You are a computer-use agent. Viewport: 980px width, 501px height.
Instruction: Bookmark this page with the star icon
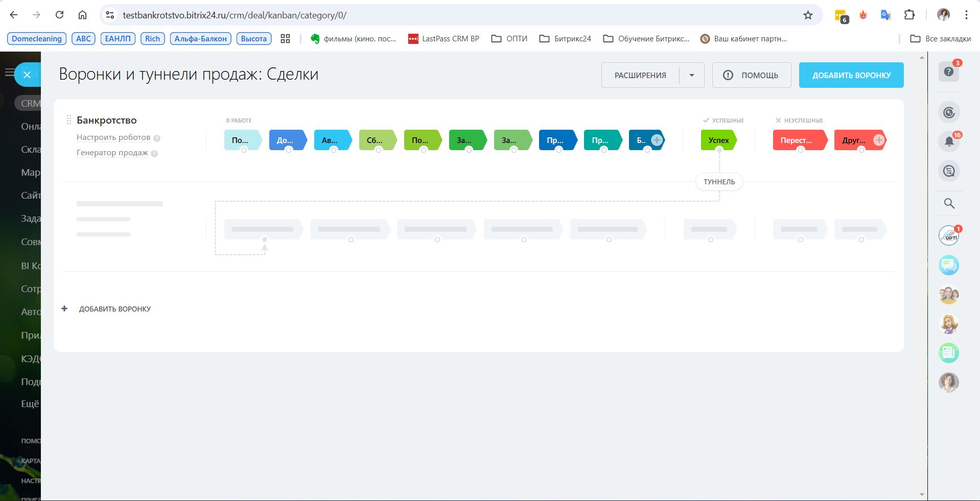[808, 15]
